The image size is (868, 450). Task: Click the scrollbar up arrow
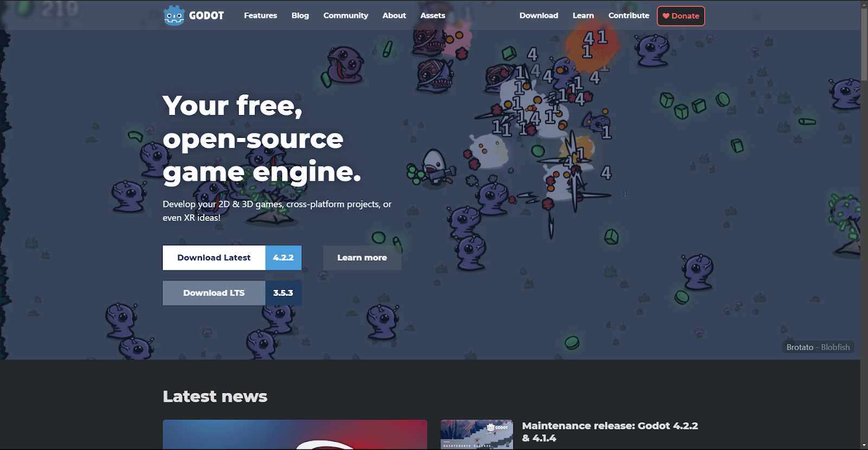[864, 4]
